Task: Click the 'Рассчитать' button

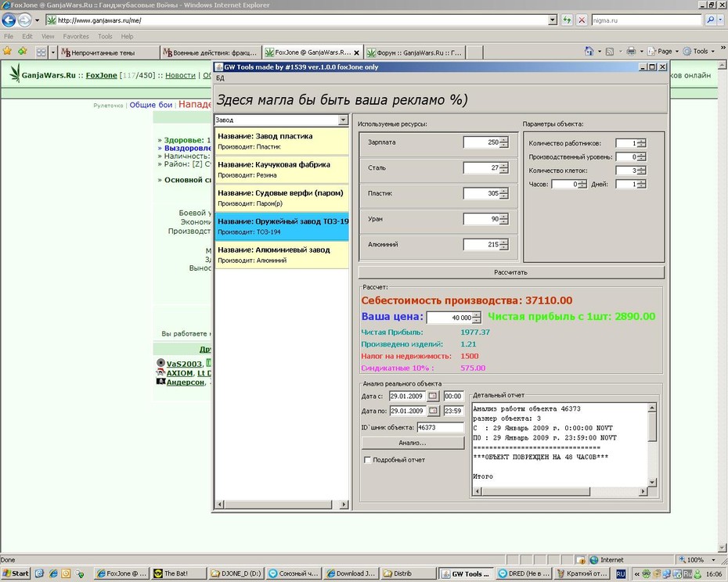Action: pos(510,272)
